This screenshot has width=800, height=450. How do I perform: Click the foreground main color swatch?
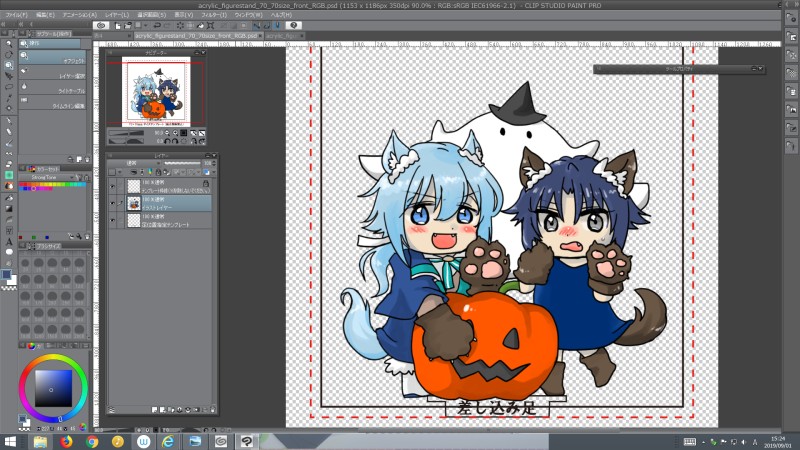(x=6, y=274)
